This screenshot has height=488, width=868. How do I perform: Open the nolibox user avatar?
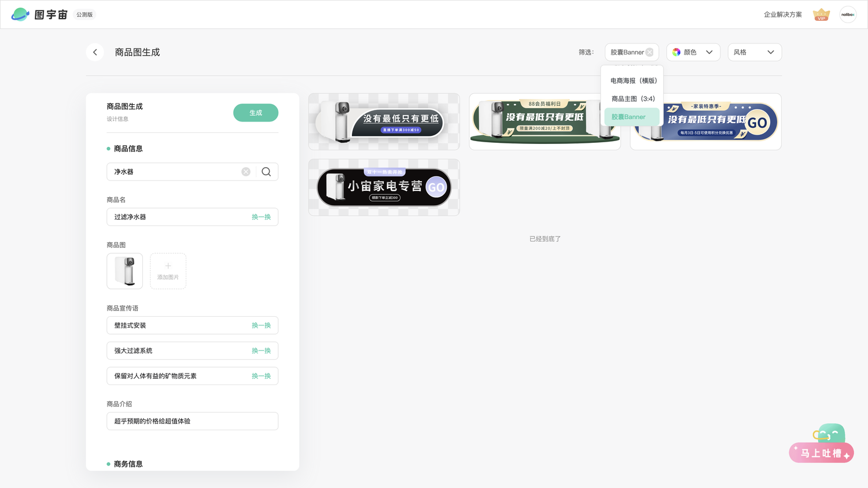848,14
